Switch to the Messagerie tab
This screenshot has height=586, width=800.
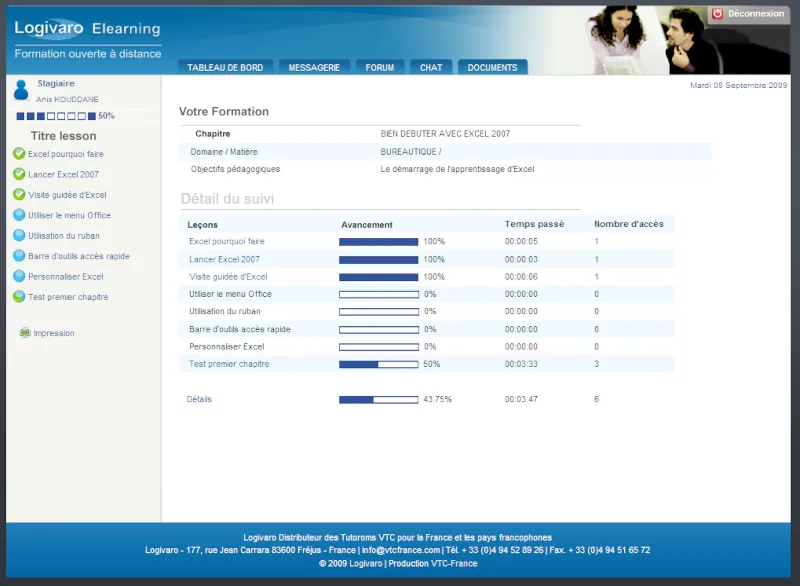point(314,68)
